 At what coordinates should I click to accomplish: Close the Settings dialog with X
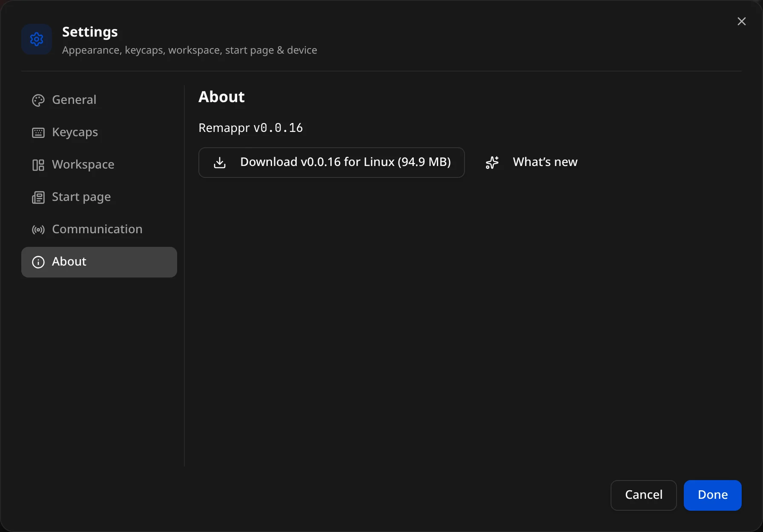pyautogui.click(x=741, y=21)
